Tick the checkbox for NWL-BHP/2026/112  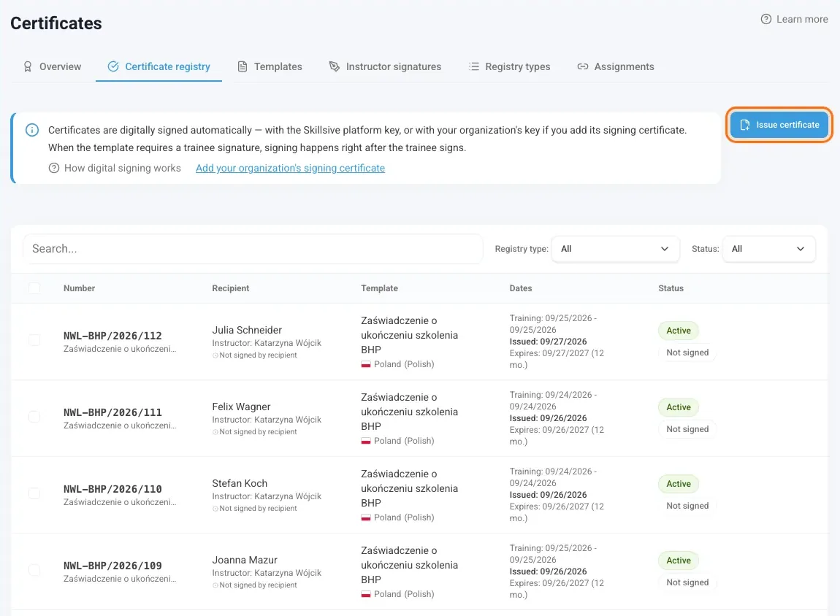(x=34, y=340)
